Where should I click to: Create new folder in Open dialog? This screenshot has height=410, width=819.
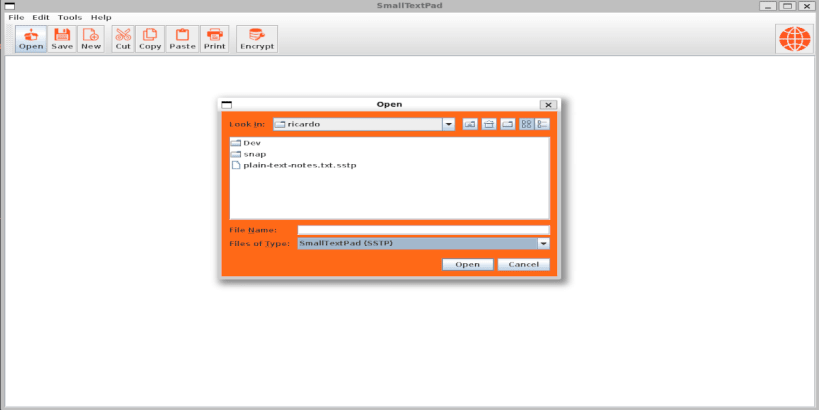pyautogui.click(x=508, y=124)
